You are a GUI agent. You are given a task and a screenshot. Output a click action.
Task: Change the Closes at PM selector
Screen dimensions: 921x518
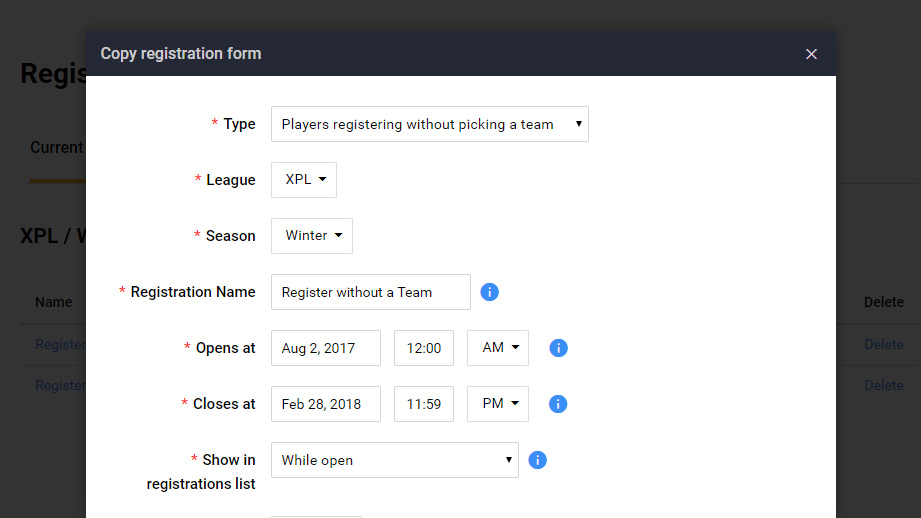click(x=498, y=404)
